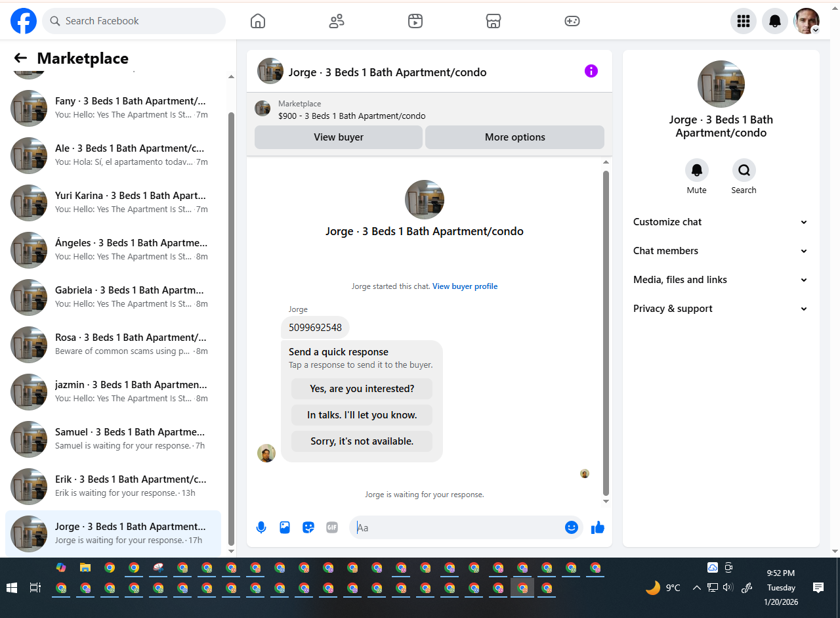Start a voice clip with microphone icon
Viewport: 840px width, 618px height.
pyautogui.click(x=261, y=527)
